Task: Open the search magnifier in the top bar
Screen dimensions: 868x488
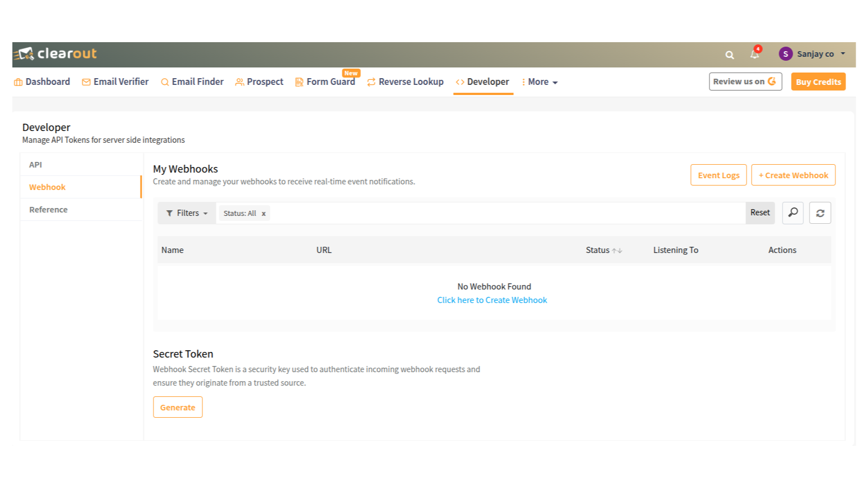Action: pyautogui.click(x=729, y=55)
